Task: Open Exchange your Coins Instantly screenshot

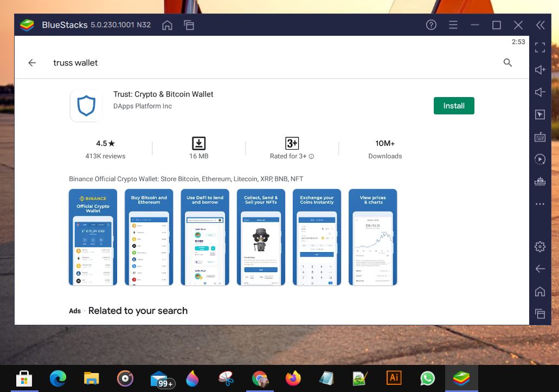Action: [317, 237]
